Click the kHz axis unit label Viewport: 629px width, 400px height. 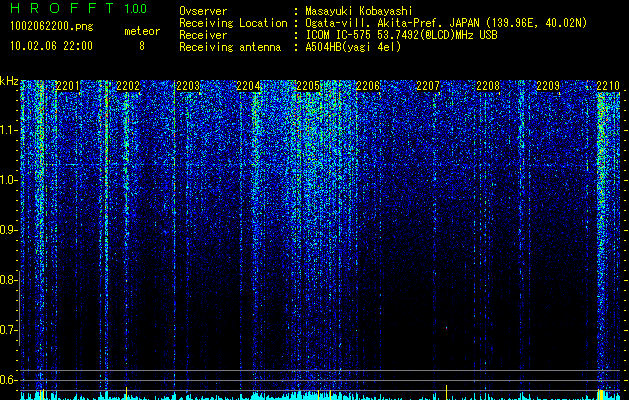point(9,81)
